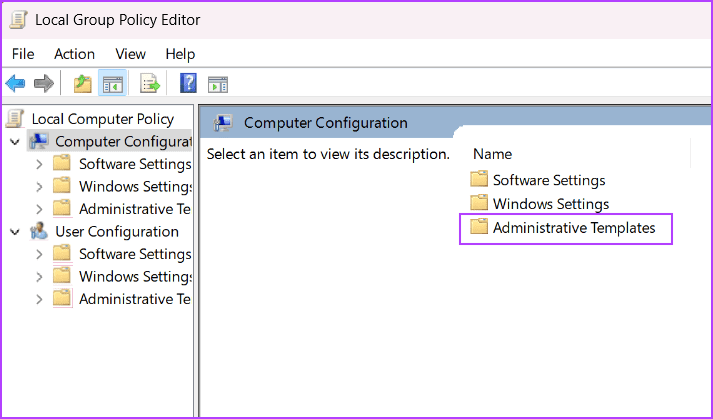Select Computer Configuration in the tree
Image resolution: width=713 pixels, height=419 pixels.
pos(123,141)
